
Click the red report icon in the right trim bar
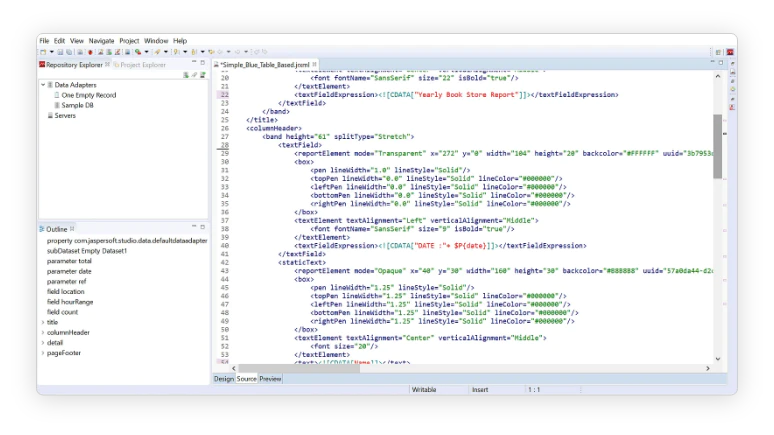click(x=733, y=107)
